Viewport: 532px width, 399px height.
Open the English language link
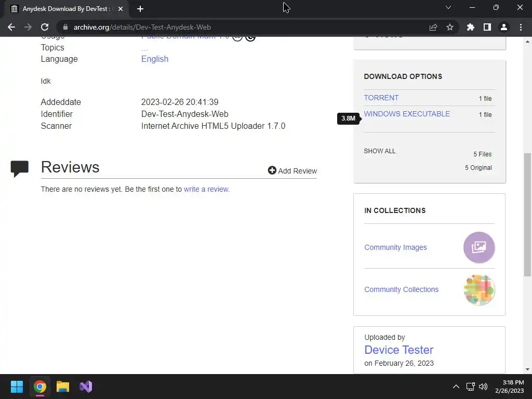[x=155, y=59]
